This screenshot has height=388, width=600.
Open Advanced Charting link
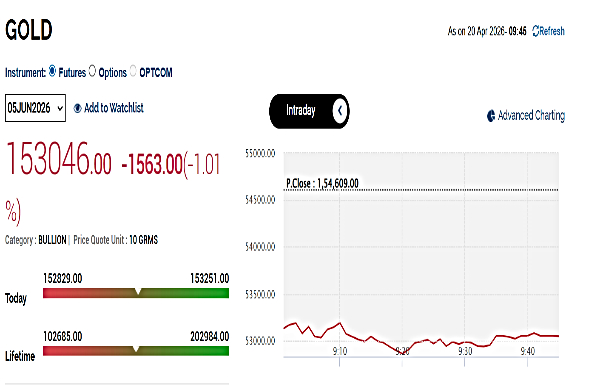[x=531, y=115]
